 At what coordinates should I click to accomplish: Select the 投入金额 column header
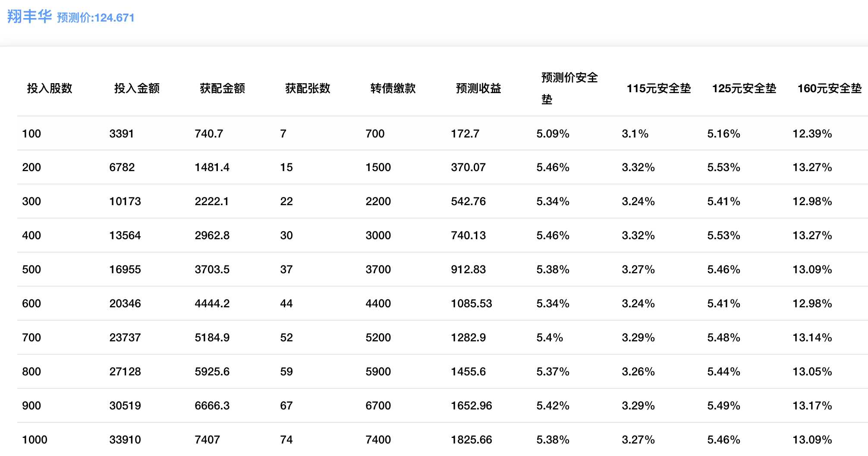coord(137,88)
